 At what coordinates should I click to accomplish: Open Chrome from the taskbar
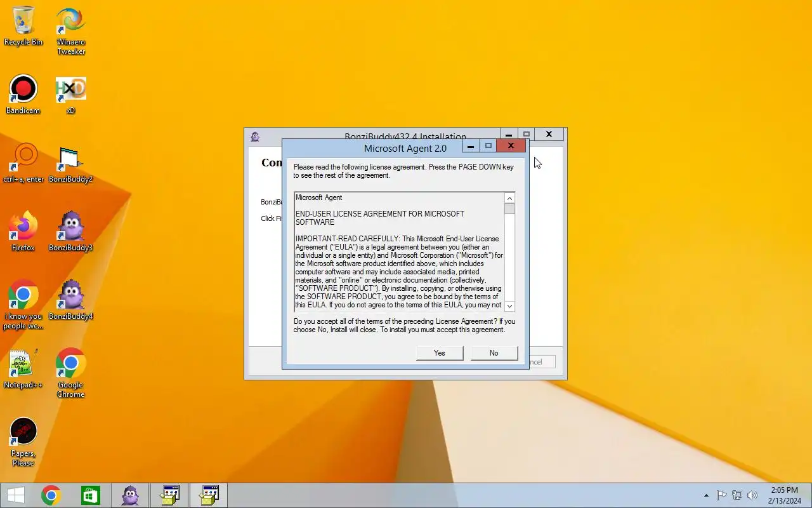(51, 495)
